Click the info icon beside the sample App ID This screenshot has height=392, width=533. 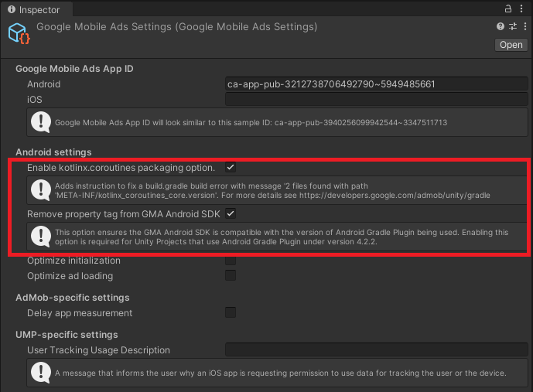pyautogui.click(x=41, y=122)
